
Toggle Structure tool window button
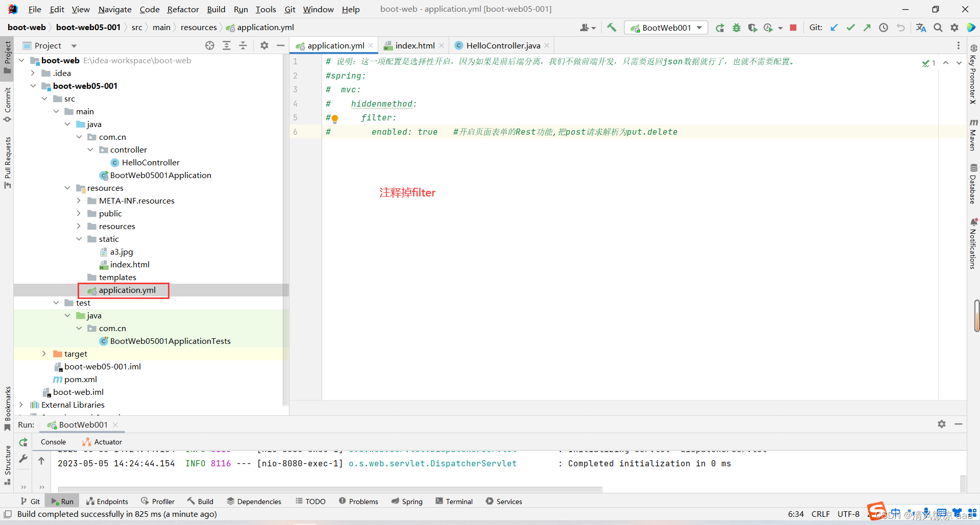pyautogui.click(x=7, y=465)
